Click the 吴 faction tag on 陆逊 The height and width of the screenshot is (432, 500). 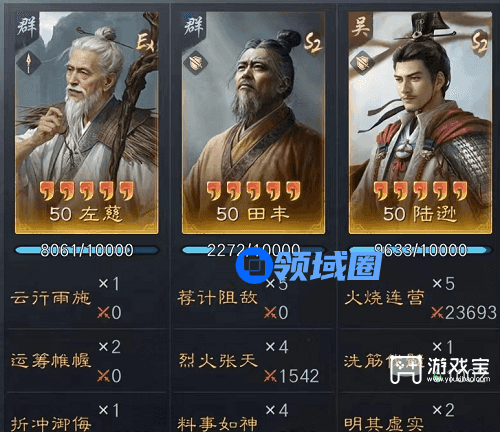point(360,26)
